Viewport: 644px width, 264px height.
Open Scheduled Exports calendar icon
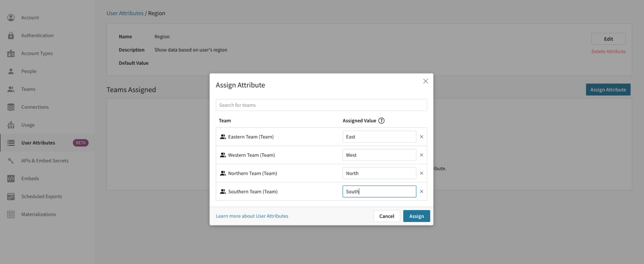click(11, 196)
